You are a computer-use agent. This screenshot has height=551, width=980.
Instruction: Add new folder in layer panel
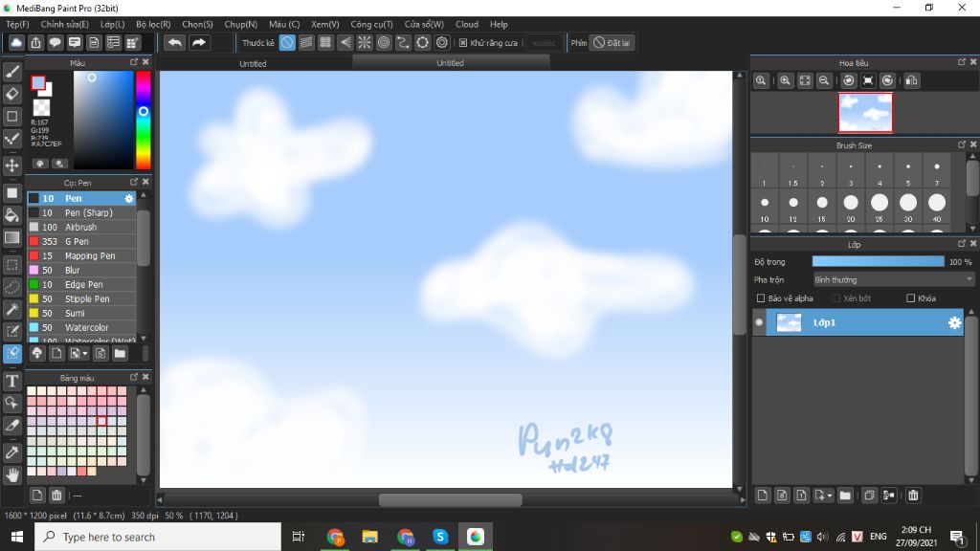tap(845, 496)
